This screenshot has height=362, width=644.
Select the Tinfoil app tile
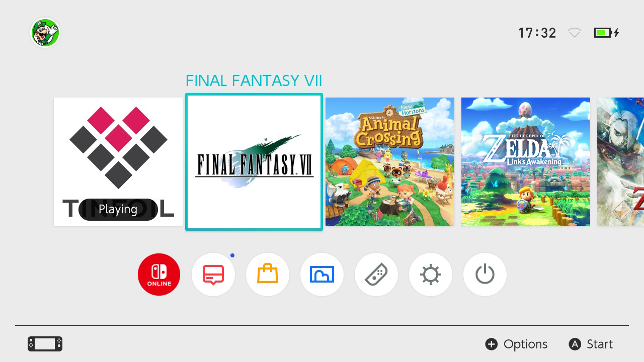[x=118, y=162]
